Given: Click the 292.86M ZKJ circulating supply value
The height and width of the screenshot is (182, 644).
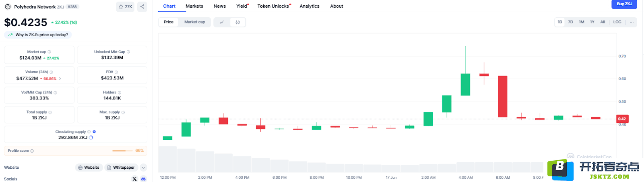Looking at the screenshot, I should click(73, 138).
